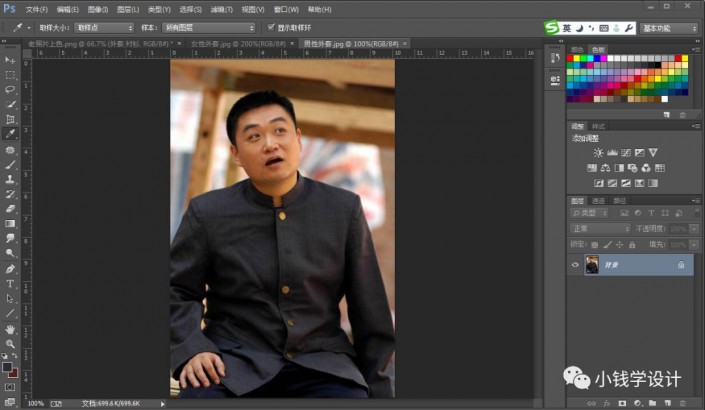Screen dimensions: 705x410
Task: Select the Lasso tool
Action: point(11,90)
